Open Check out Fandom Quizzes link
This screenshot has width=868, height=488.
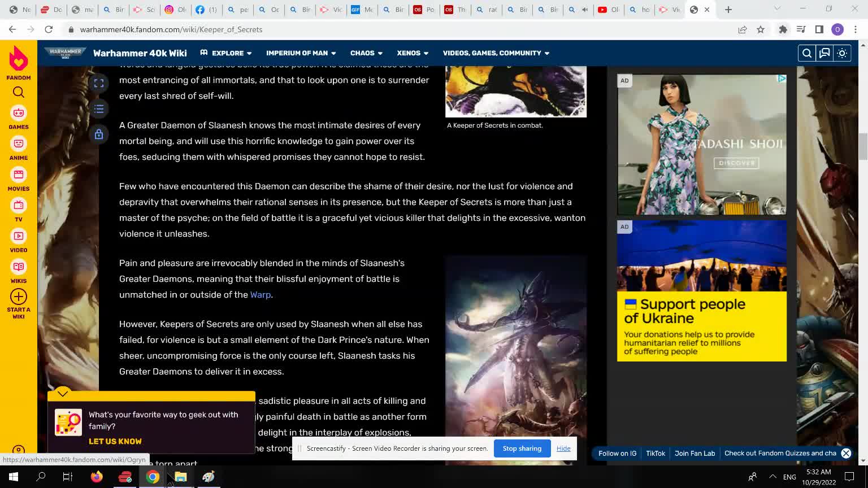(x=780, y=453)
